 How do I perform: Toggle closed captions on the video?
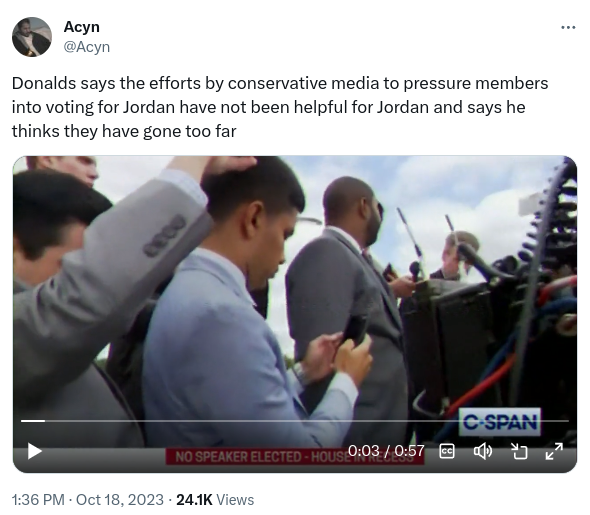pos(447,451)
